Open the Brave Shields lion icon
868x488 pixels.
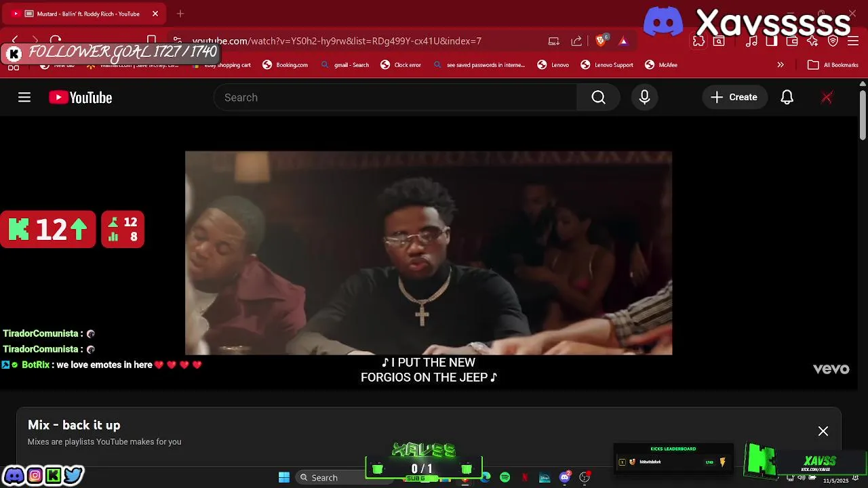(601, 41)
